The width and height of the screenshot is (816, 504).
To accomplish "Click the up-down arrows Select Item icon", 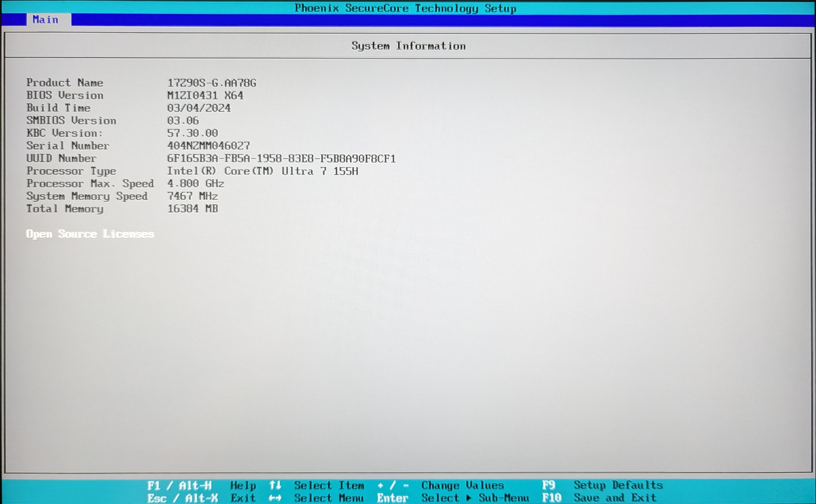I will coord(275,485).
